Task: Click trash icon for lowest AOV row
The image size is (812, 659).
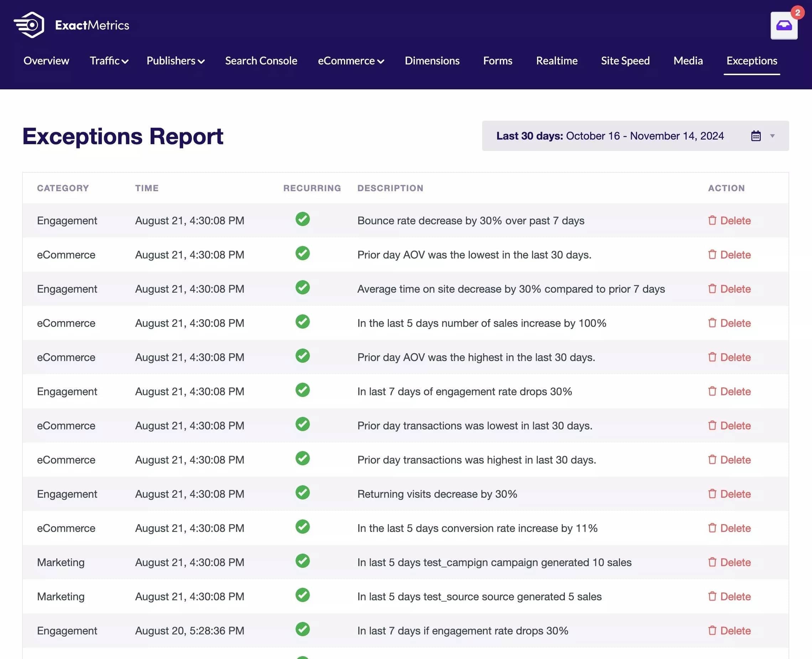Action: [x=712, y=255]
